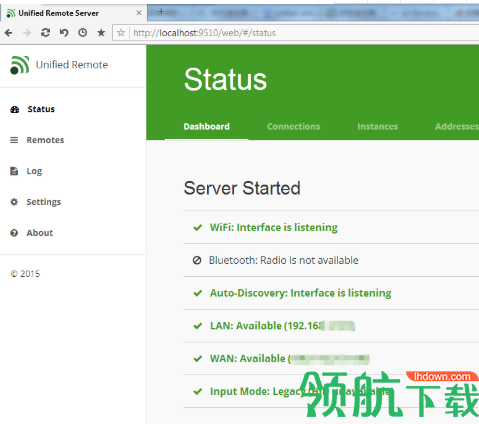Select the Unified Remote Server browser tab

(x=73, y=13)
